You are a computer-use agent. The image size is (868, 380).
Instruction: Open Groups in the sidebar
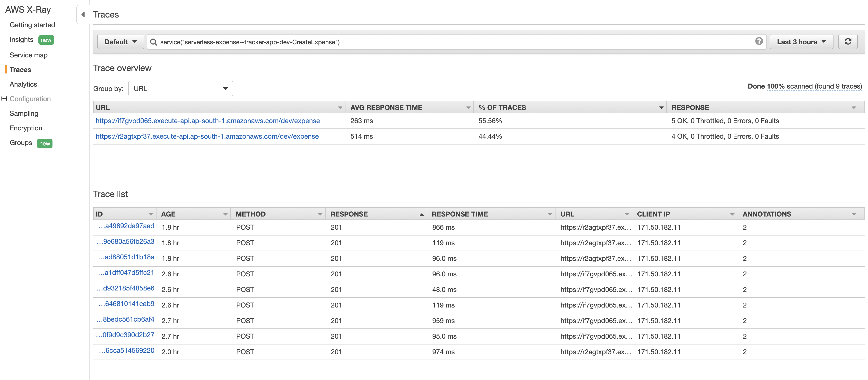pyautogui.click(x=21, y=142)
